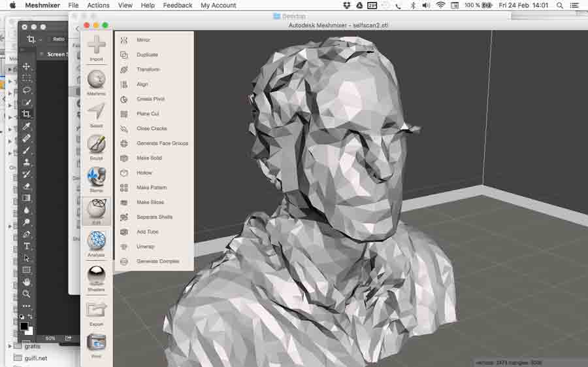Open the Feedback menu
Viewport: 588px width, 367px height.
pyautogui.click(x=178, y=5)
